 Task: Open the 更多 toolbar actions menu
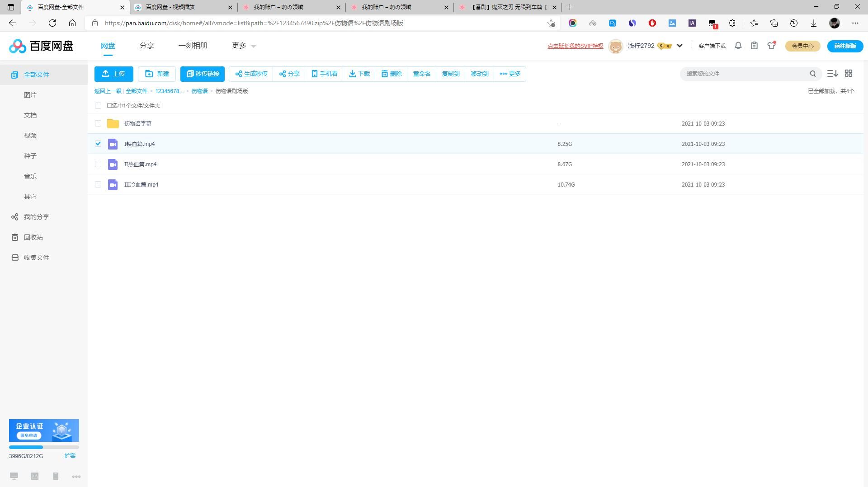tap(510, 74)
